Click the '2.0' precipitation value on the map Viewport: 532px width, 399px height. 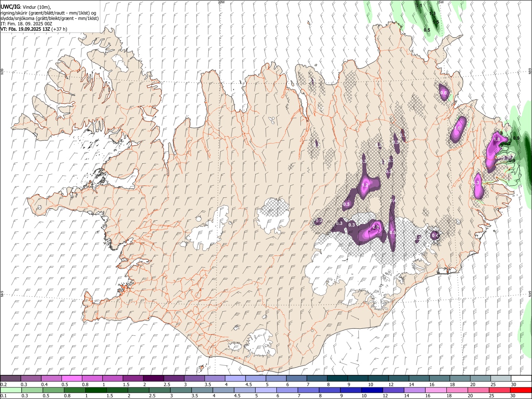pos(377,227)
